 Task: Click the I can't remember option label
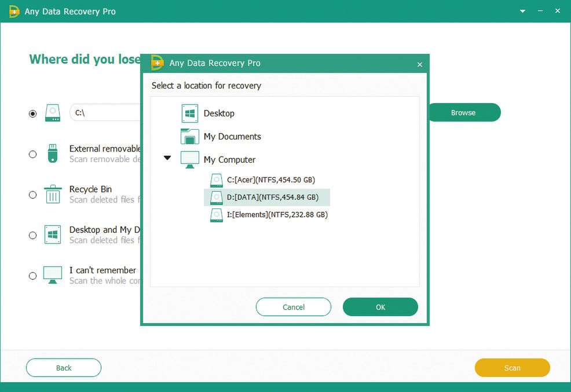(x=103, y=270)
